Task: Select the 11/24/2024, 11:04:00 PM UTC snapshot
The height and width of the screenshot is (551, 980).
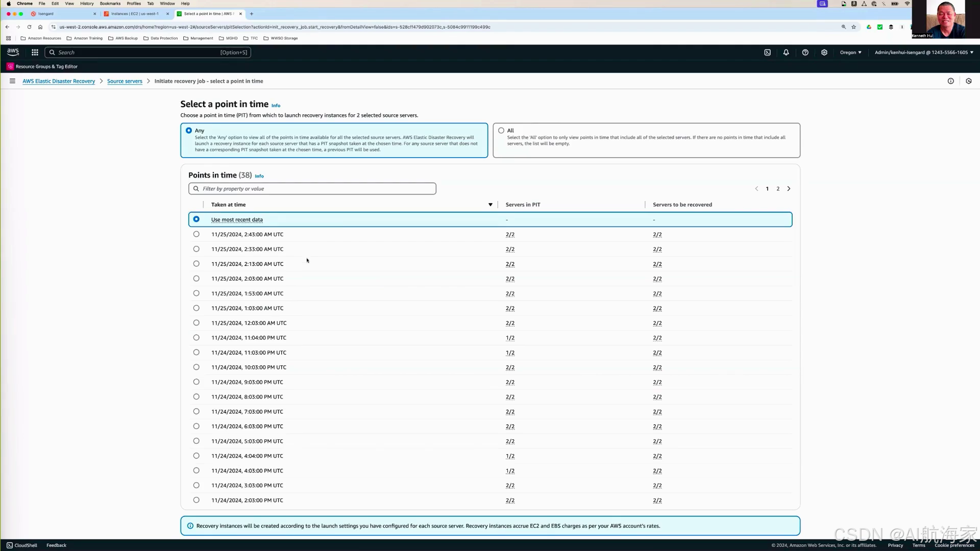Action: point(196,338)
